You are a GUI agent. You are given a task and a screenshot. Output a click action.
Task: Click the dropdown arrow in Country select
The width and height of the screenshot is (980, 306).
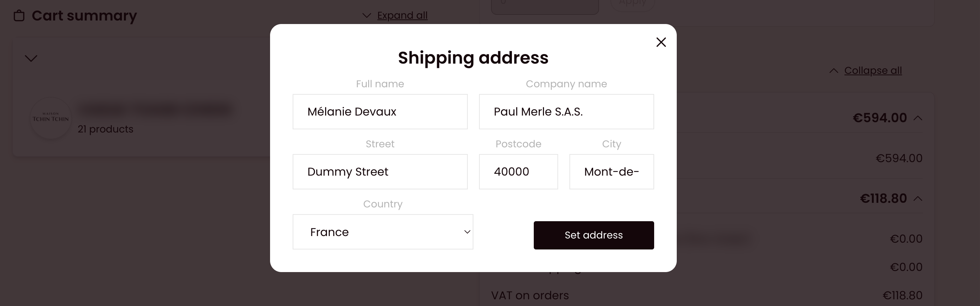(x=467, y=232)
